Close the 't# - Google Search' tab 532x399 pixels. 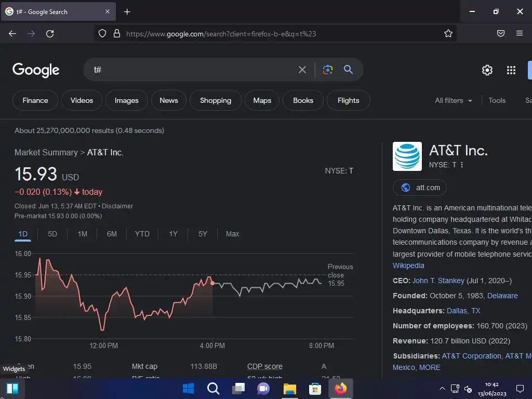tap(108, 11)
